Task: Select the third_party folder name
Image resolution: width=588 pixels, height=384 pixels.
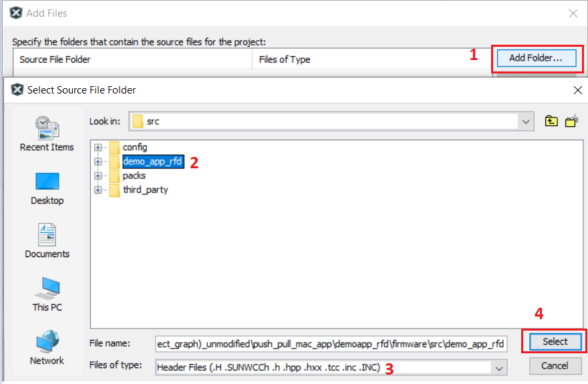Action: pos(146,190)
